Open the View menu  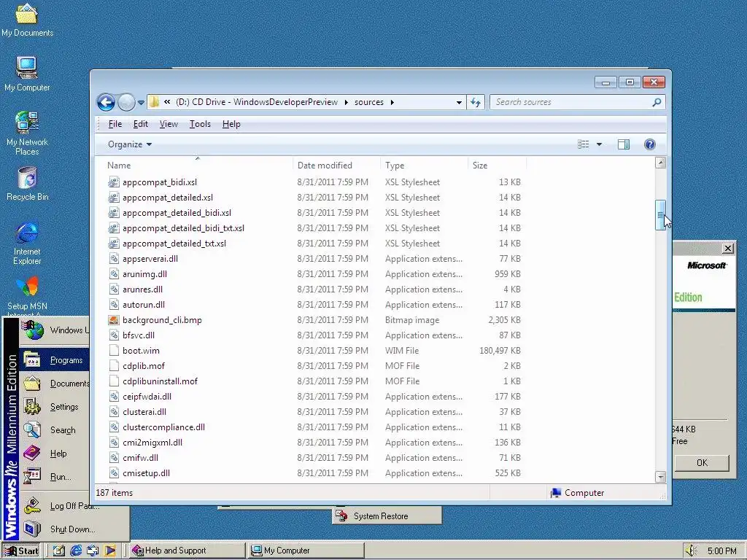pyautogui.click(x=169, y=124)
